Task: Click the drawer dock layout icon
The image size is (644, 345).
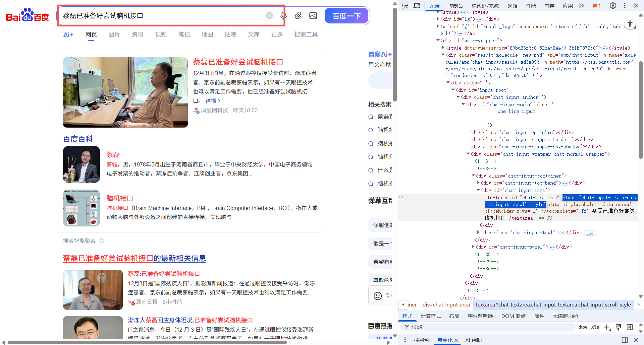Action: [625, 340]
